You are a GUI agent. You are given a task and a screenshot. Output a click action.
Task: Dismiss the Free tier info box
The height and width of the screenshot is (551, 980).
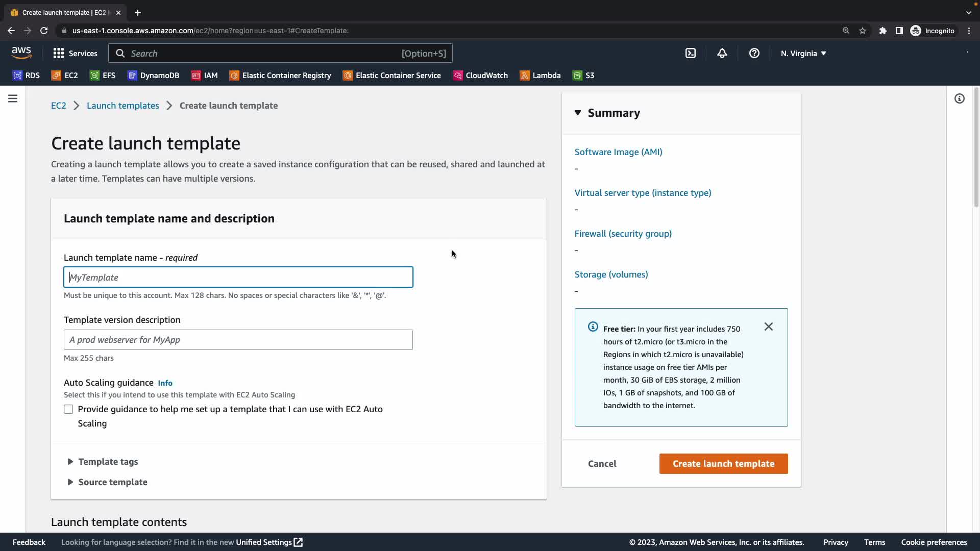tap(768, 327)
